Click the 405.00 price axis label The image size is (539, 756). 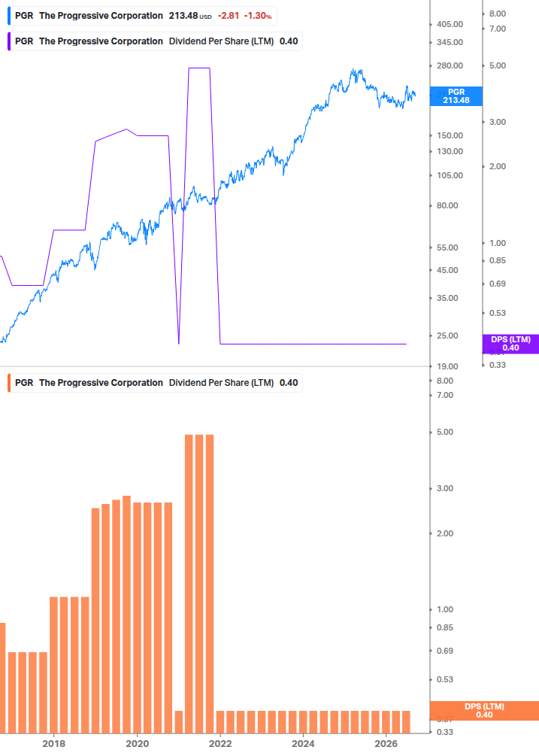tap(450, 24)
